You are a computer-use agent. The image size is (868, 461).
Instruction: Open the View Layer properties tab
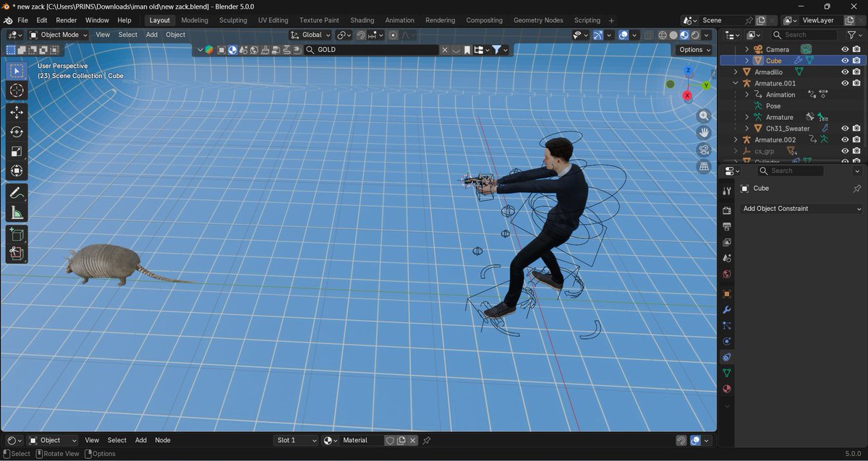(727, 242)
